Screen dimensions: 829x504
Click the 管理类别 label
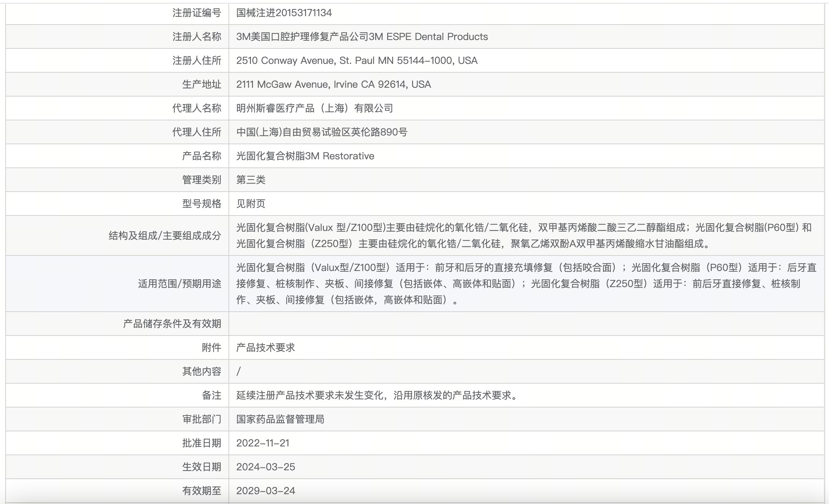pos(202,180)
